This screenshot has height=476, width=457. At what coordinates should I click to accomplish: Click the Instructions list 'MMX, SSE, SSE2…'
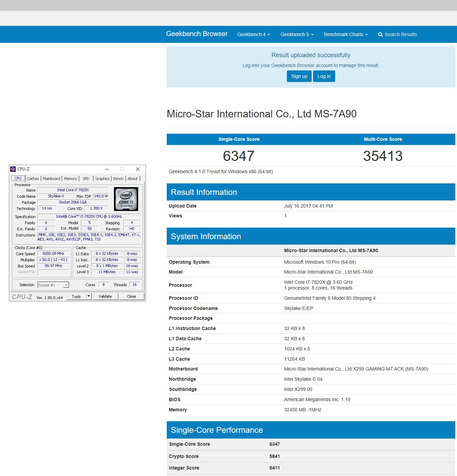(89, 237)
